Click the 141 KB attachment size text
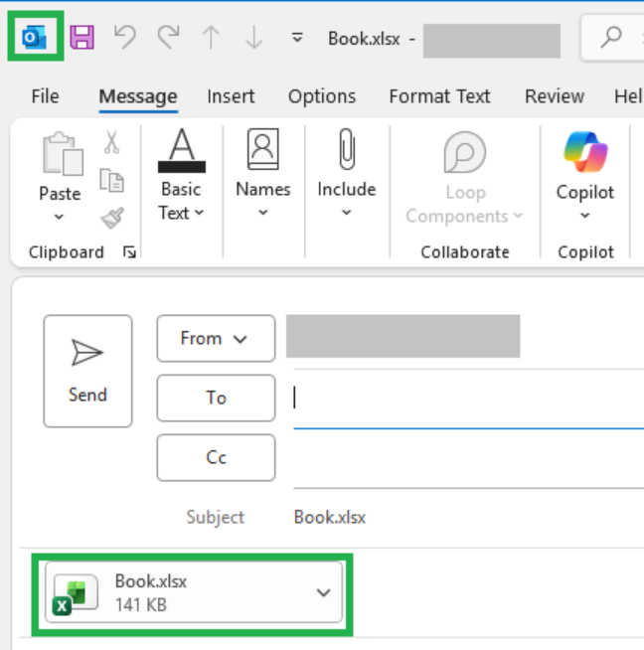This screenshot has height=650, width=644. pos(141,605)
